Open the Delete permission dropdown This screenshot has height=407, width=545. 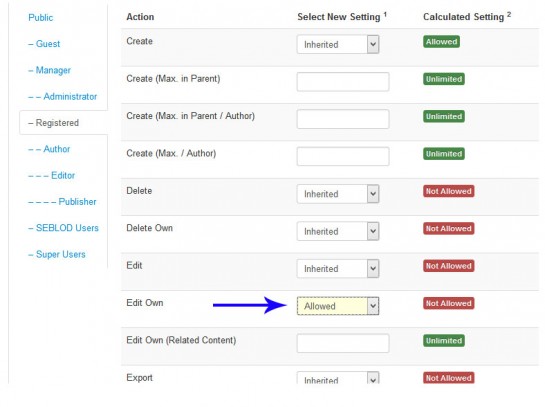coord(338,194)
